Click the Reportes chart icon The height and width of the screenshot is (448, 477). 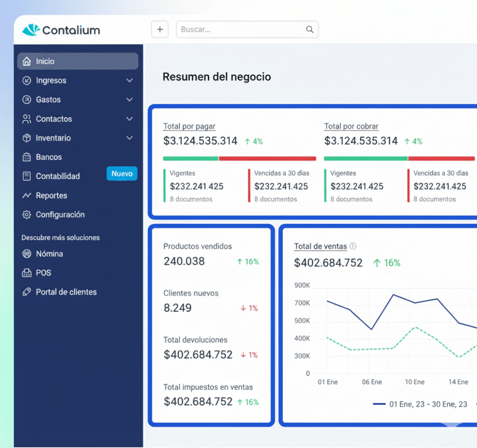pos(27,196)
